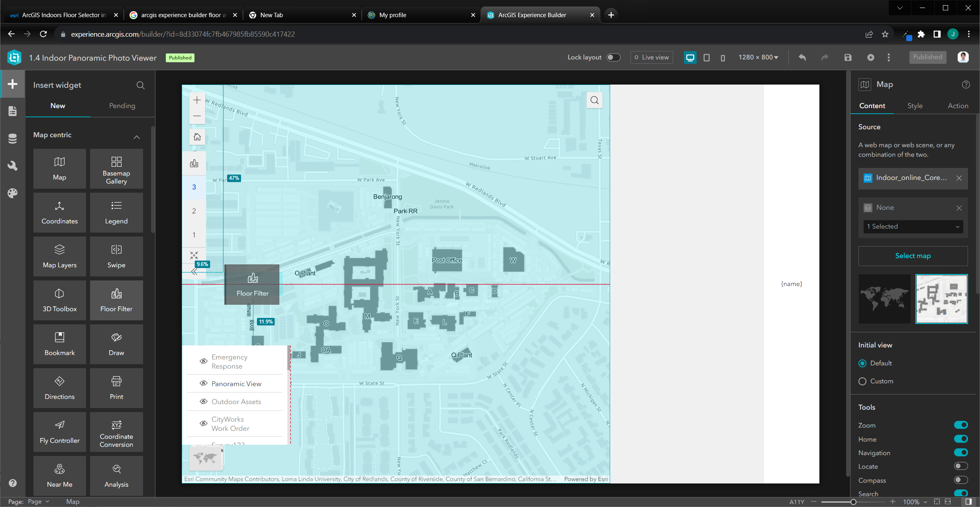This screenshot has height=507, width=980.
Task: Select the world map thumbnail
Action: (x=884, y=299)
